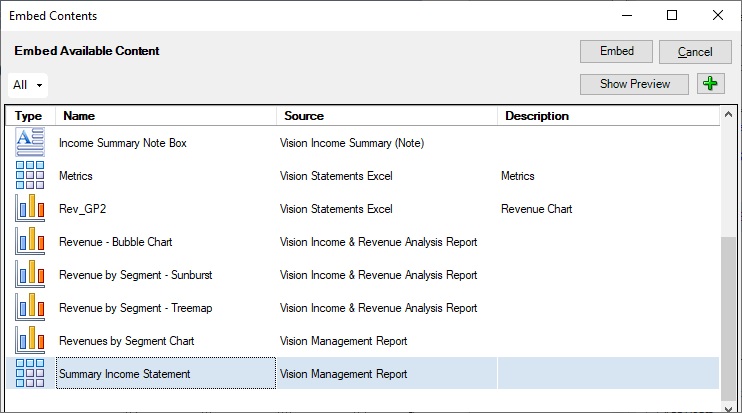Click the Rev_GP2 chart type icon
The width and height of the screenshot is (742, 413).
pyautogui.click(x=30, y=209)
